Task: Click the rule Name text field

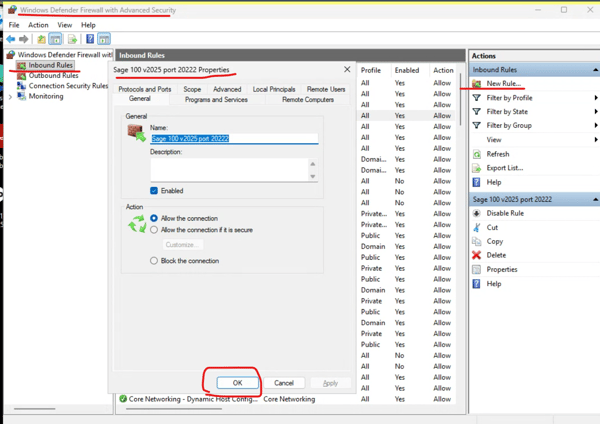Action: 233,139
